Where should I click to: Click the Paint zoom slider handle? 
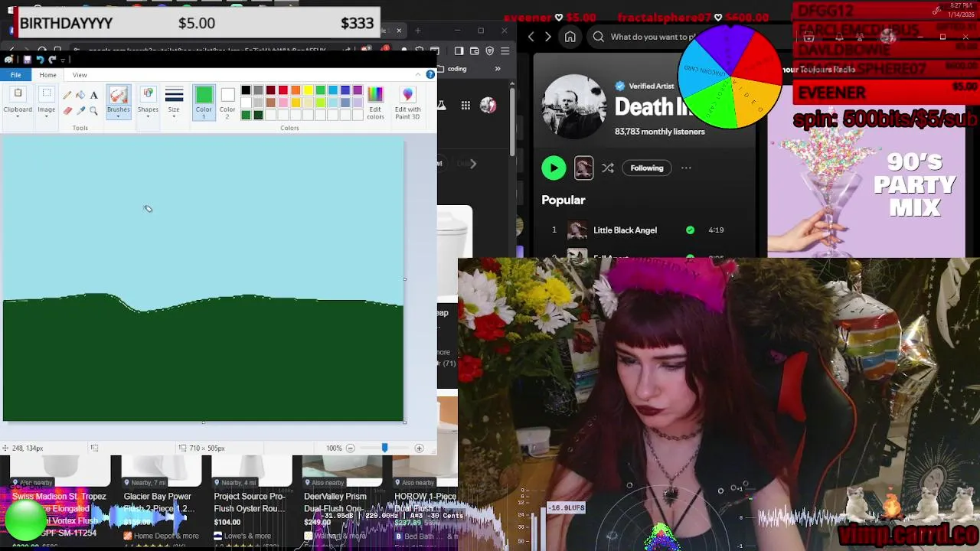tap(384, 448)
